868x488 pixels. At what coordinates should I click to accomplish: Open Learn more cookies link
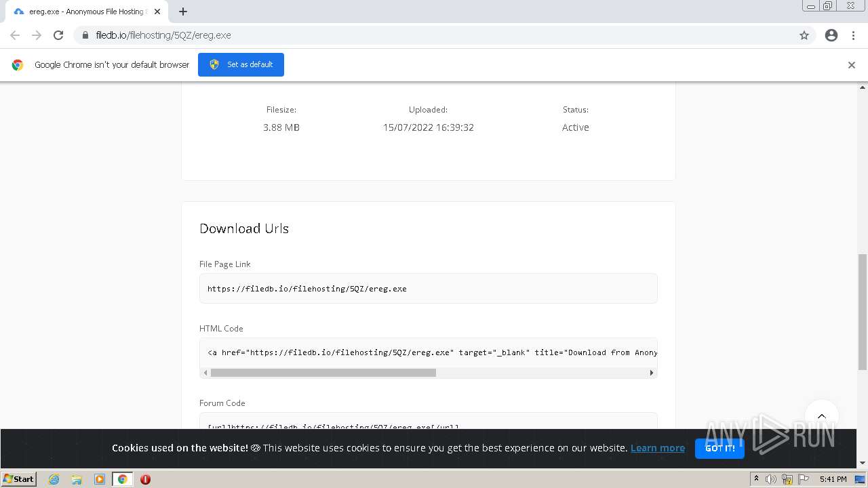pyautogui.click(x=658, y=448)
